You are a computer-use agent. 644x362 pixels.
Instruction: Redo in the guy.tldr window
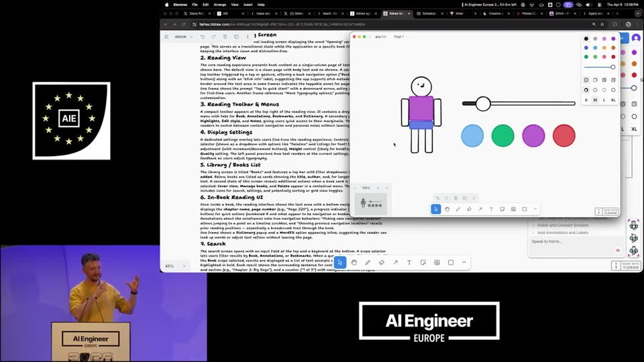coord(447,198)
